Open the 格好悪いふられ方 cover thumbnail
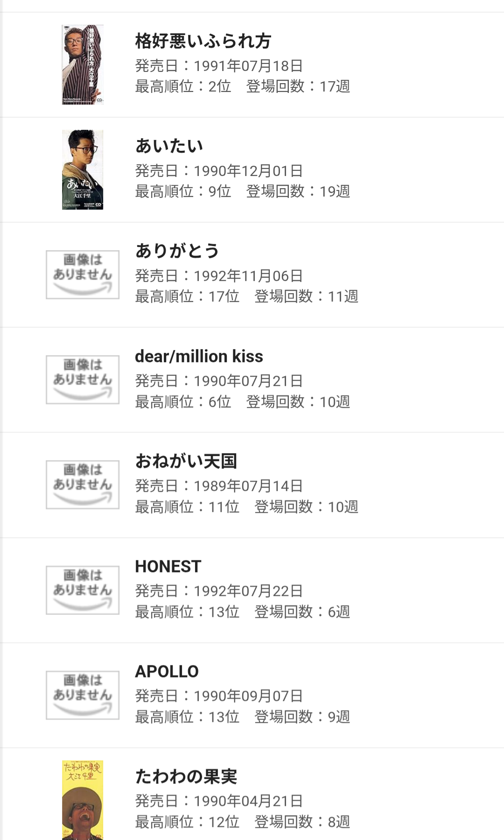 coord(83,64)
